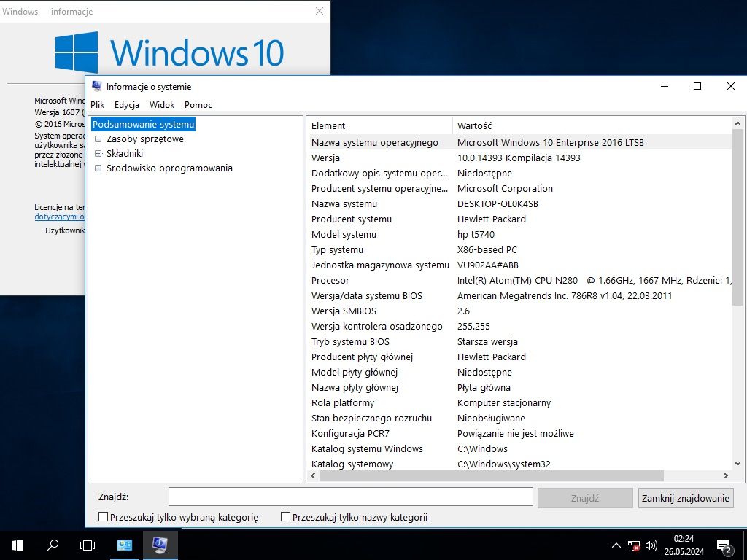The width and height of the screenshot is (747, 560).
Task: Click the Znajdź text input field
Action: coord(351,497)
